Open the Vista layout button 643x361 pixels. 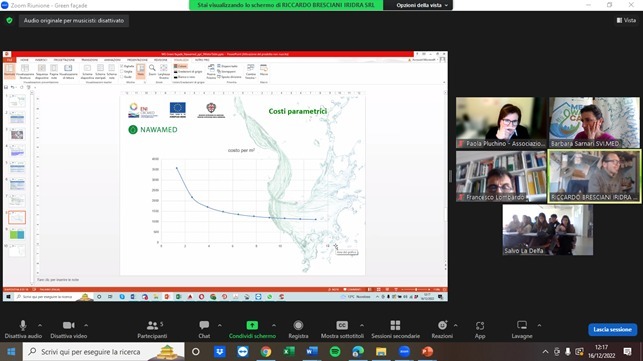pyautogui.click(x=626, y=20)
